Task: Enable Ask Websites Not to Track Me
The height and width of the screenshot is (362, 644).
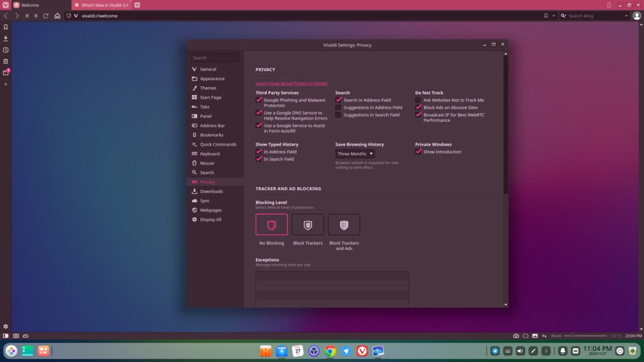Action: point(418,100)
